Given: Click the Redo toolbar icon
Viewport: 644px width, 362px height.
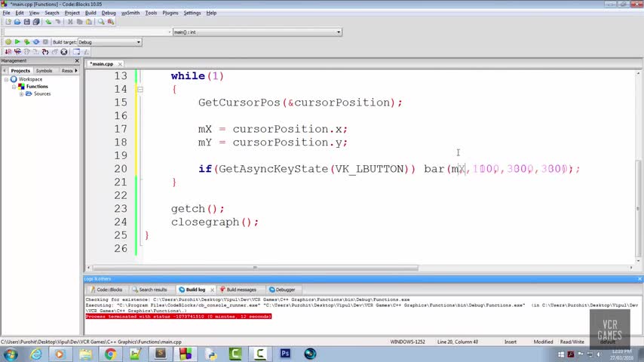Looking at the screenshot, I should (x=58, y=22).
